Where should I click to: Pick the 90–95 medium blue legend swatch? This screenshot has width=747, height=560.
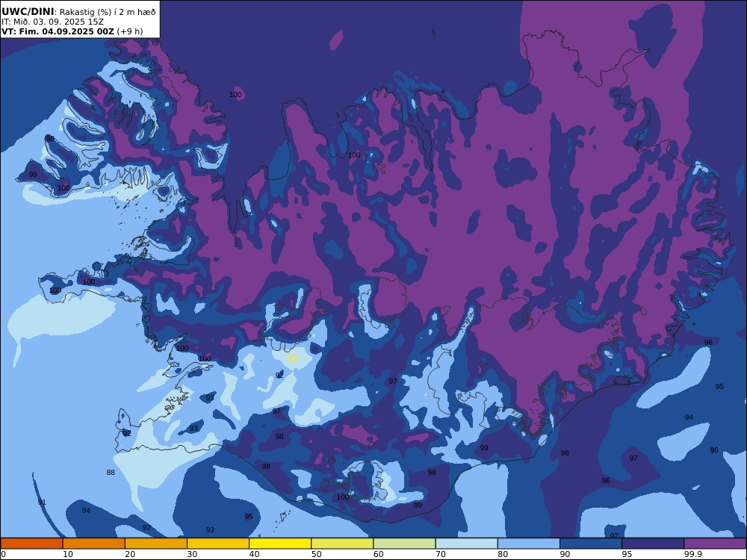(591, 544)
